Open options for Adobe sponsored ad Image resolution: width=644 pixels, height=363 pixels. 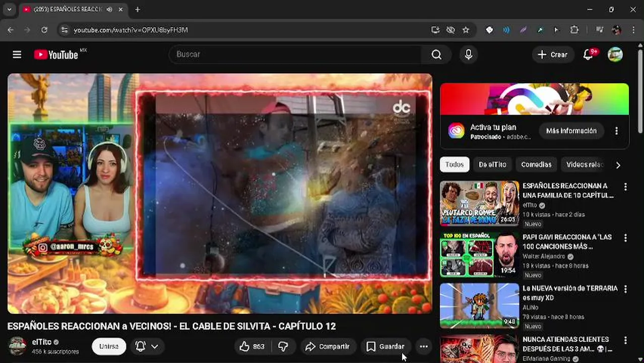click(616, 131)
